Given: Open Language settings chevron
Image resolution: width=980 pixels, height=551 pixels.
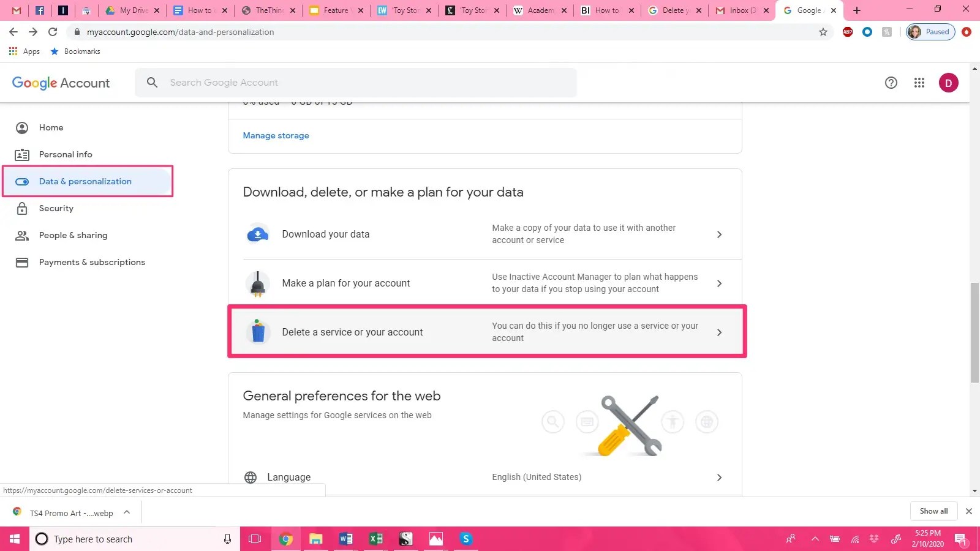Looking at the screenshot, I should point(719,478).
